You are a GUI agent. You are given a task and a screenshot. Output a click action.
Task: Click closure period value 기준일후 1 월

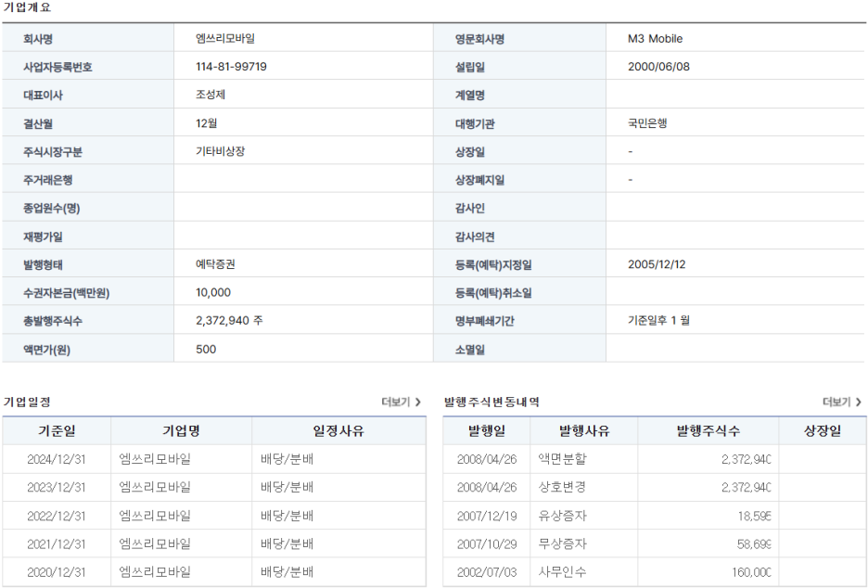tap(658, 320)
